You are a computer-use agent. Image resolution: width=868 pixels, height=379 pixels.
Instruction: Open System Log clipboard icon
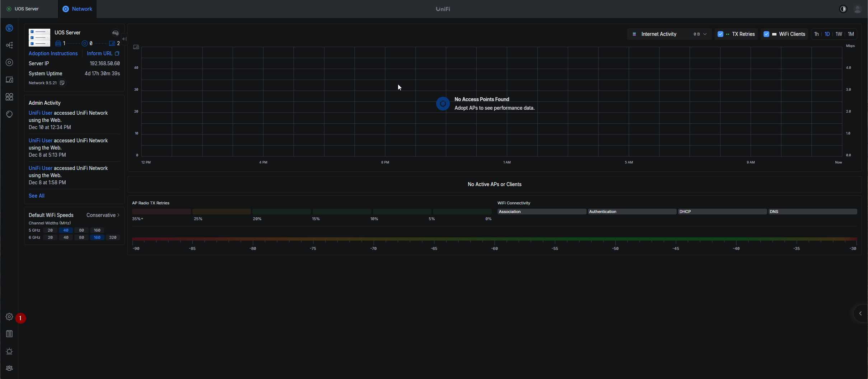point(9,334)
